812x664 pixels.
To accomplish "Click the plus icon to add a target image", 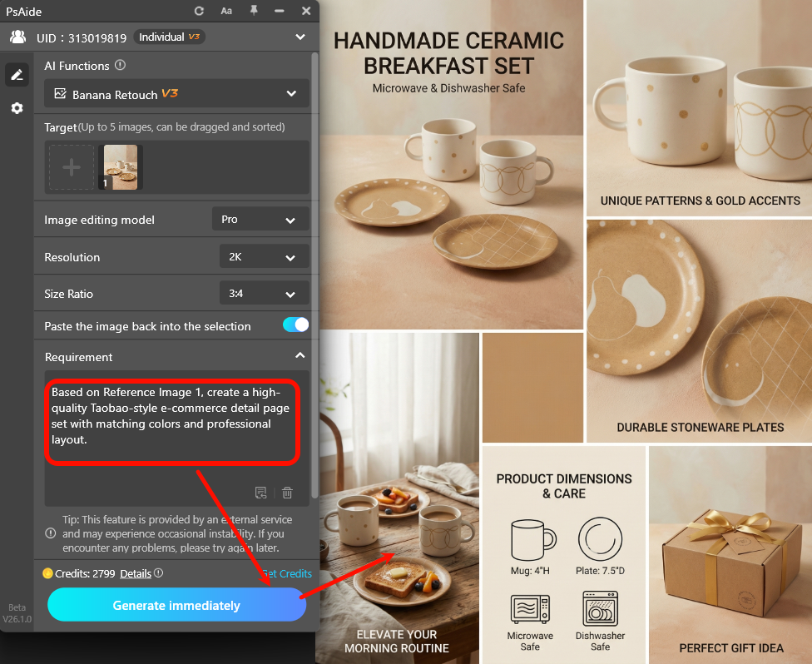I will [71, 166].
